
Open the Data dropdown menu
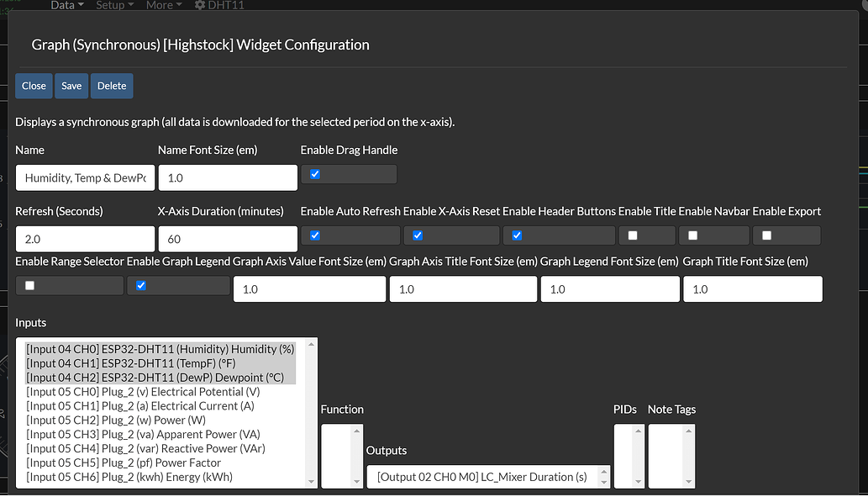click(67, 5)
